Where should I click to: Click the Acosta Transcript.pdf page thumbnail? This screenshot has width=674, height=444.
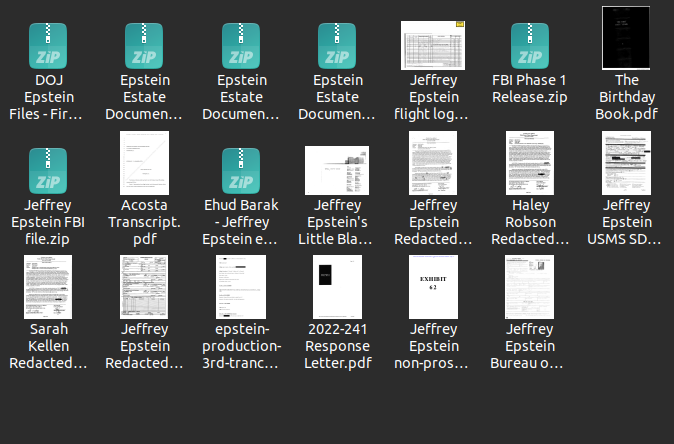tap(144, 163)
